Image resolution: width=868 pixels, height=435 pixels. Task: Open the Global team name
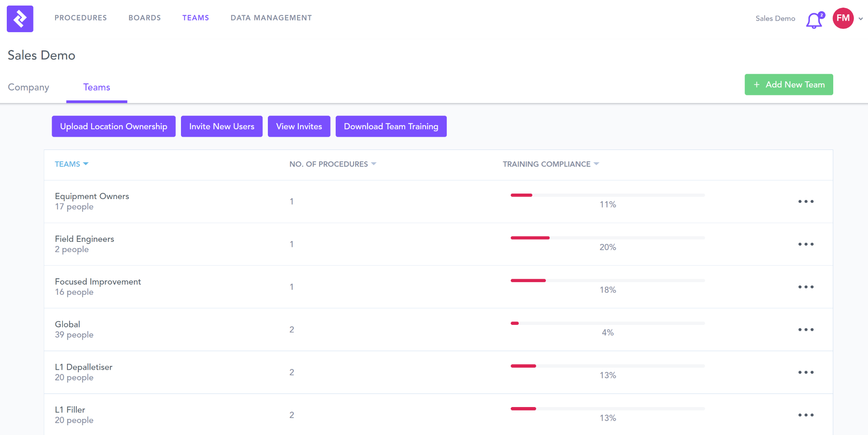[67, 324]
